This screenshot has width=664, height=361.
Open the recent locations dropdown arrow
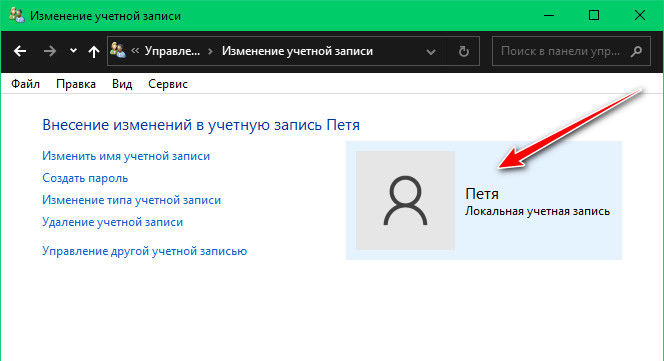(73, 51)
